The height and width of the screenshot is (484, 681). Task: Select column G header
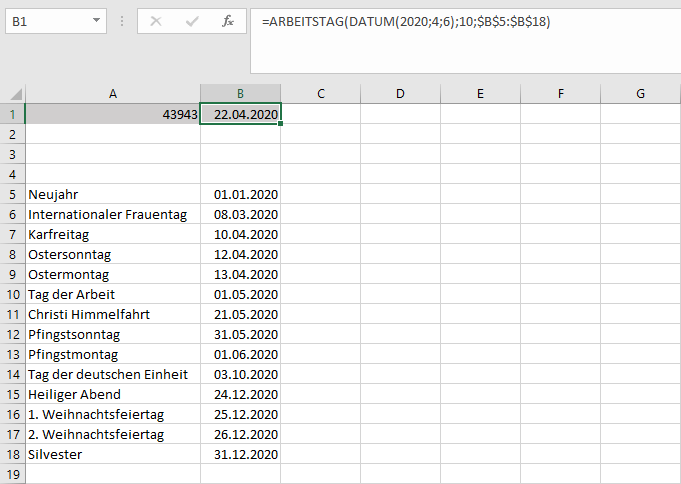(x=641, y=93)
